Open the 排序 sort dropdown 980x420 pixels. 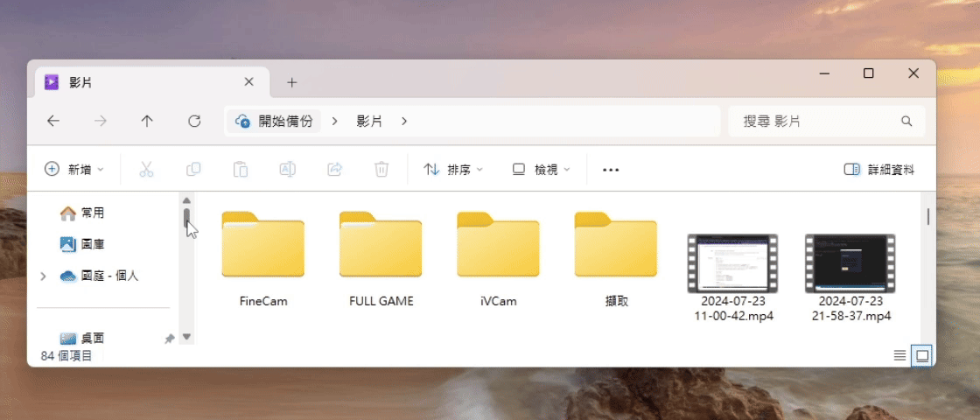(x=453, y=170)
